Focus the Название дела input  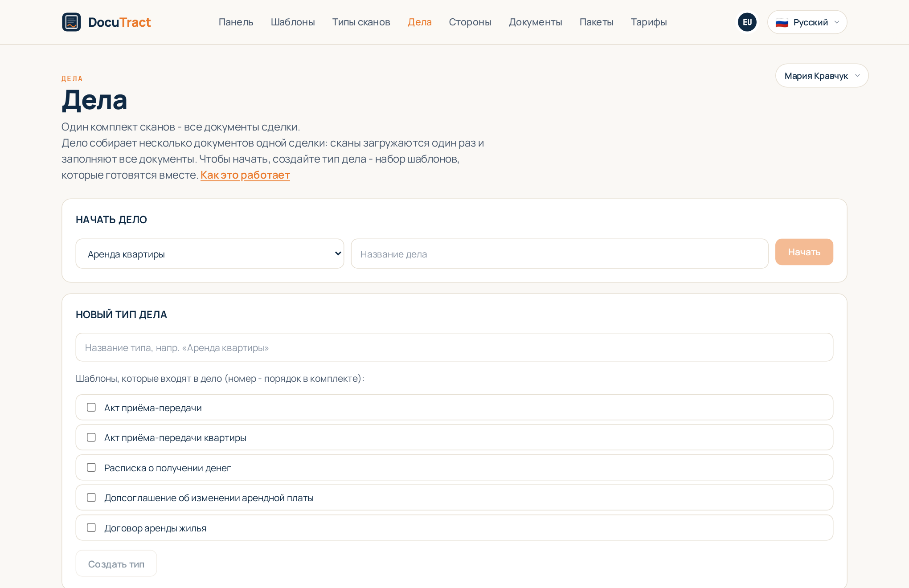560,253
